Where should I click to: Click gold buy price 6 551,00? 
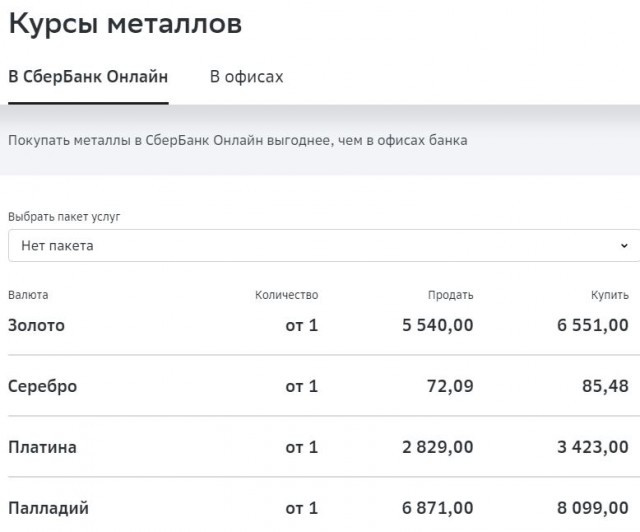pyautogui.click(x=593, y=325)
